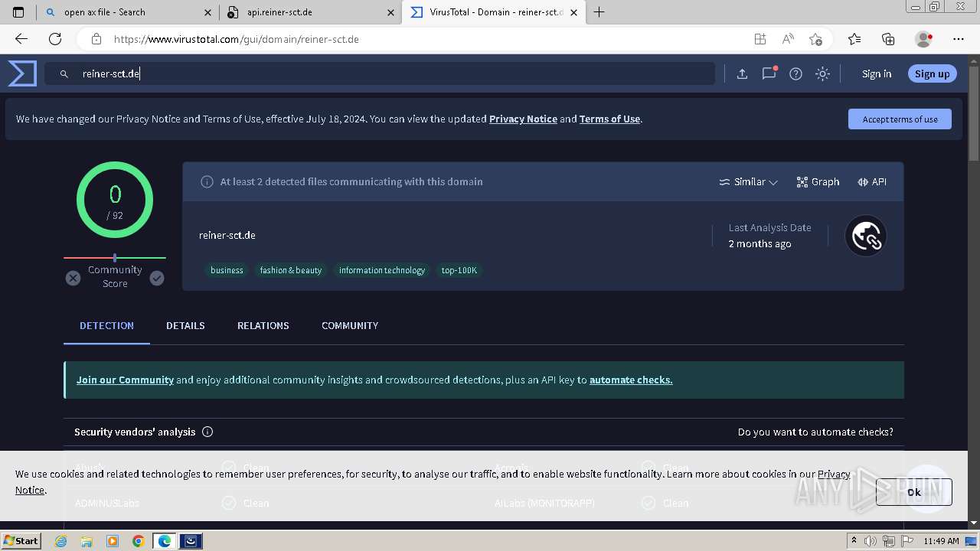The image size is (980, 551).
Task: Add this page to favorites star icon
Action: (815, 39)
